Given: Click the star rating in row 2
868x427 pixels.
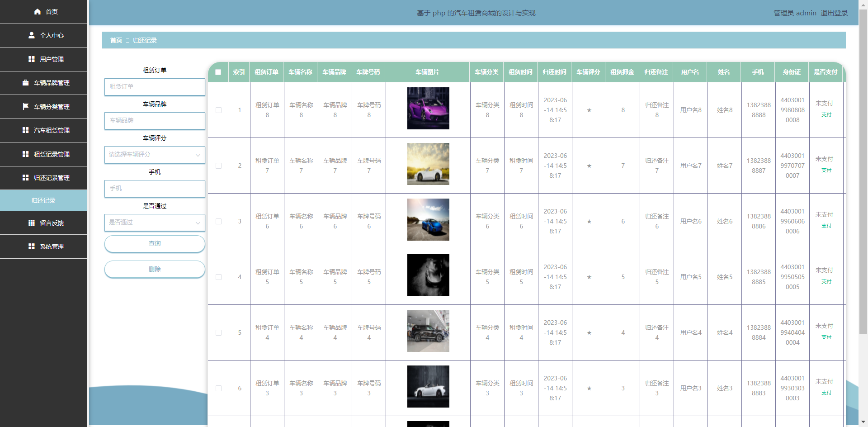Looking at the screenshot, I should click(x=589, y=166).
